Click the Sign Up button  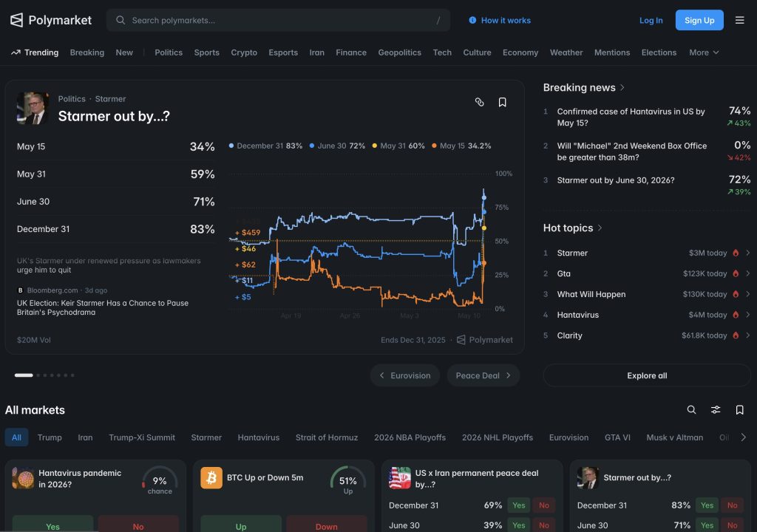[x=699, y=20]
